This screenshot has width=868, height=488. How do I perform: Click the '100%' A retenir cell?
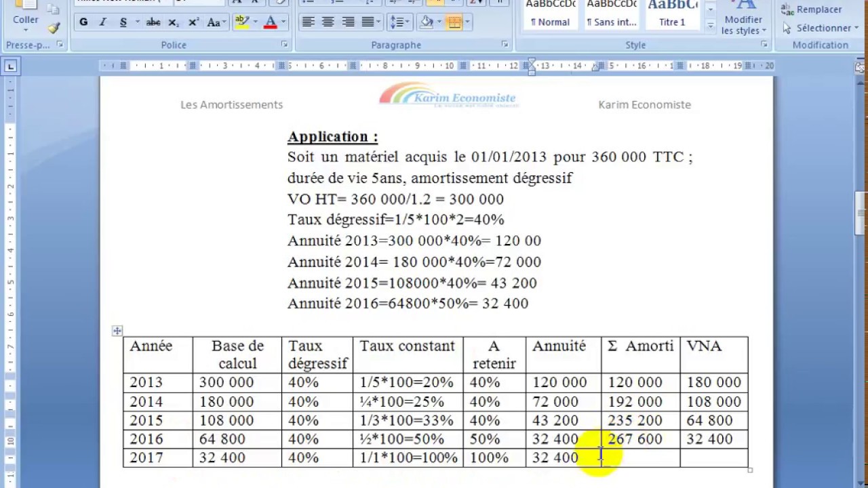click(x=494, y=457)
